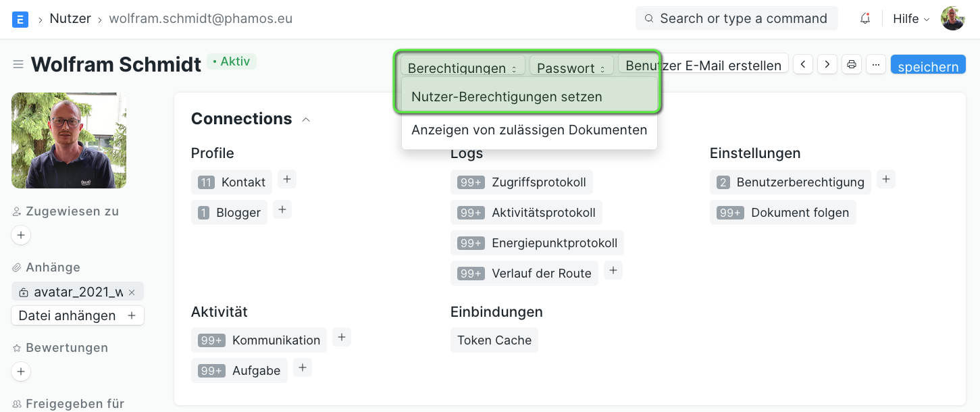Go to next user record arrow

[x=827, y=65]
